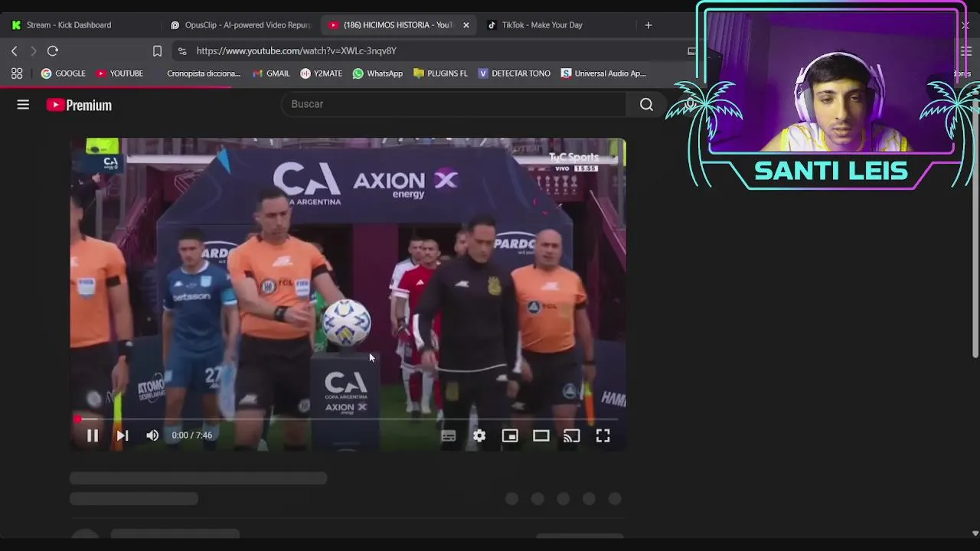Click the scrollbar down arrow
980x551 pixels.
[x=975, y=533]
